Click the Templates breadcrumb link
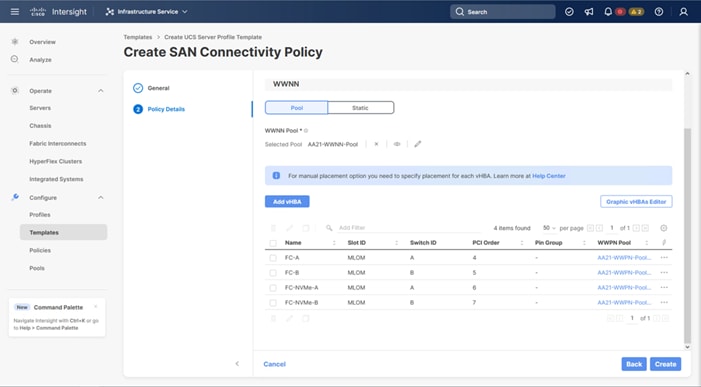 (x=138, y=37)
